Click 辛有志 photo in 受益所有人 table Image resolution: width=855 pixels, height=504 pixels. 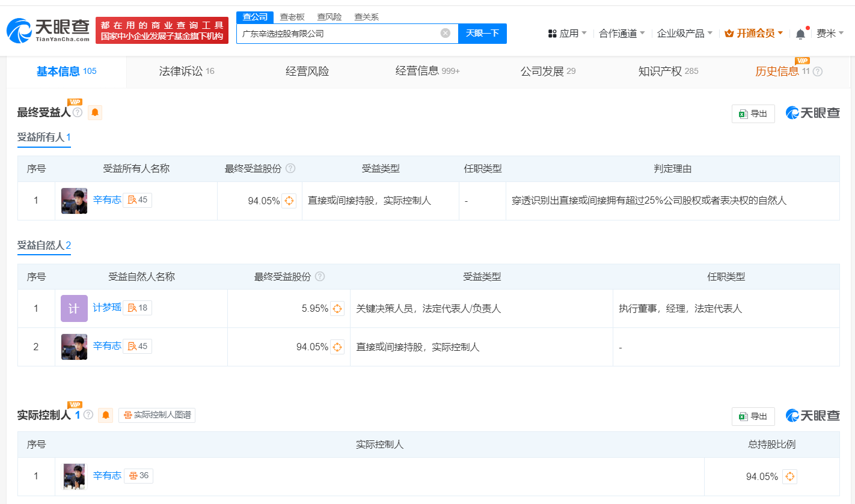[x=74, y=201]
